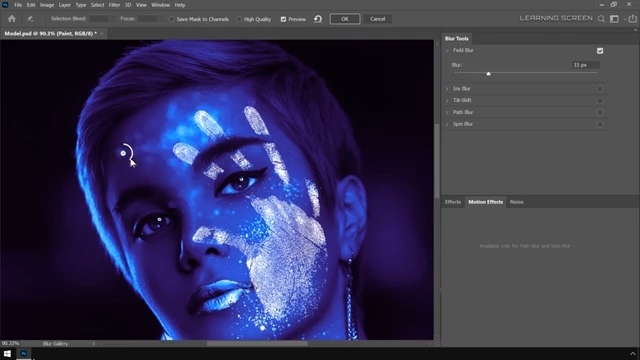640x360 pixels.
Task: Disable the Field Blur checkbox
Action: point(600,51)
